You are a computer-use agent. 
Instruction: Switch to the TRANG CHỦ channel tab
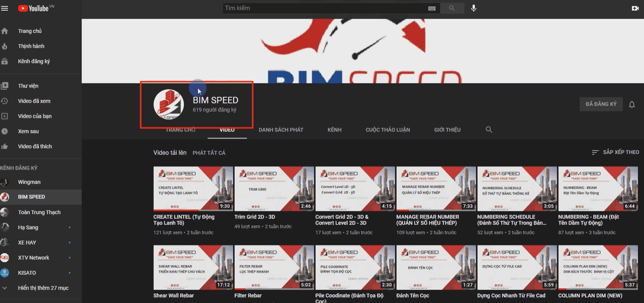pyautogui.click(x=180, y=130)
